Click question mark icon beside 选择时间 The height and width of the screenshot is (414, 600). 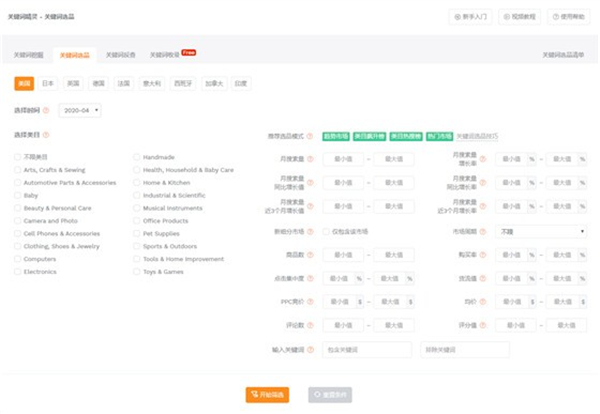coord(46,109)
